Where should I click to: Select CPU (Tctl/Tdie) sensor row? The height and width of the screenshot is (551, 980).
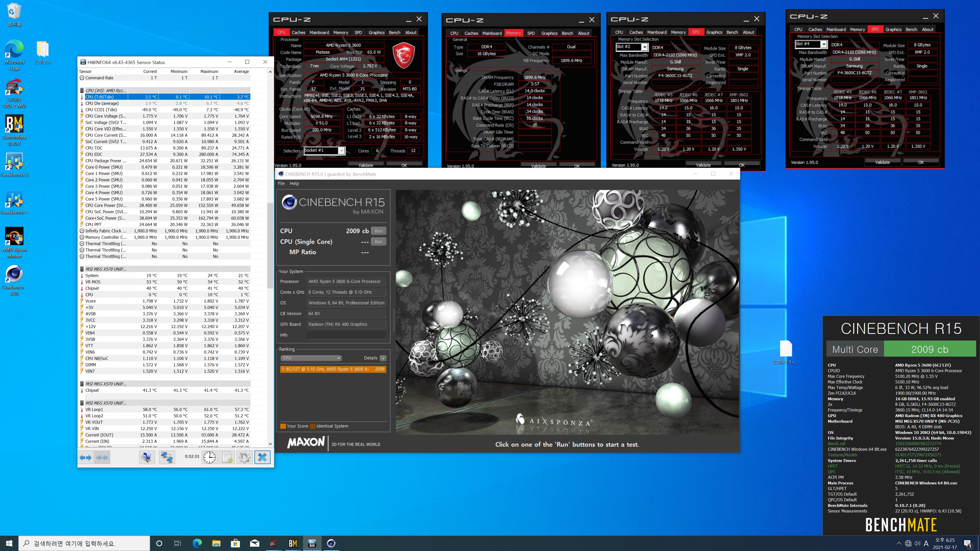pos(164,97)
